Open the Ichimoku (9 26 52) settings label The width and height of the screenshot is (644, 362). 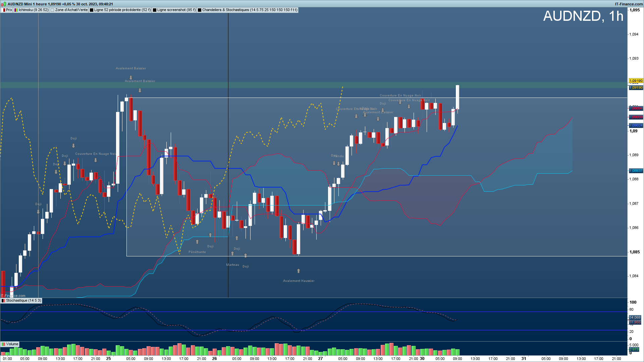pyautogui.click(x=33, y=10)
